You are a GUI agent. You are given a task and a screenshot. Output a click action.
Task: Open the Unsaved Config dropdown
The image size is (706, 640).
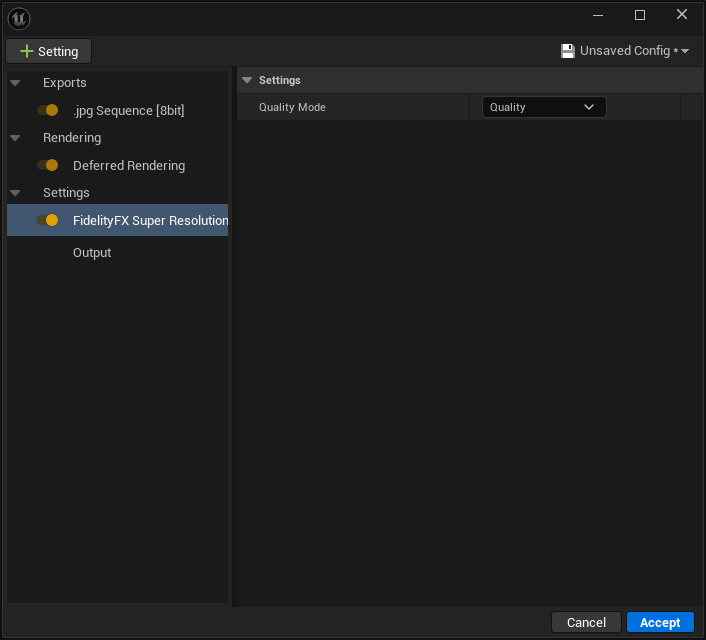point(625,51)
